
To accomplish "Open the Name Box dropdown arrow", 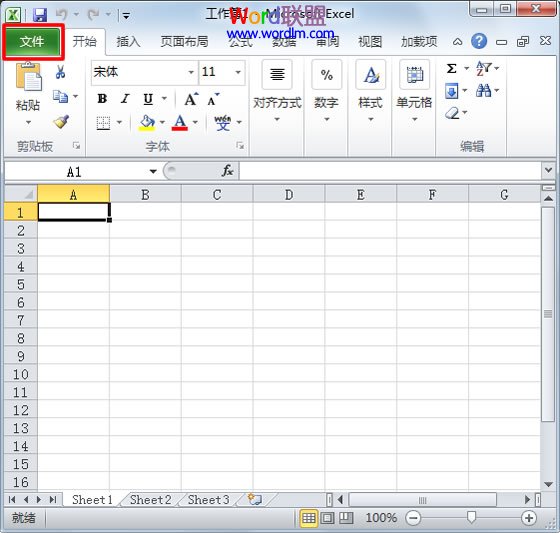I will click(153, 172).
